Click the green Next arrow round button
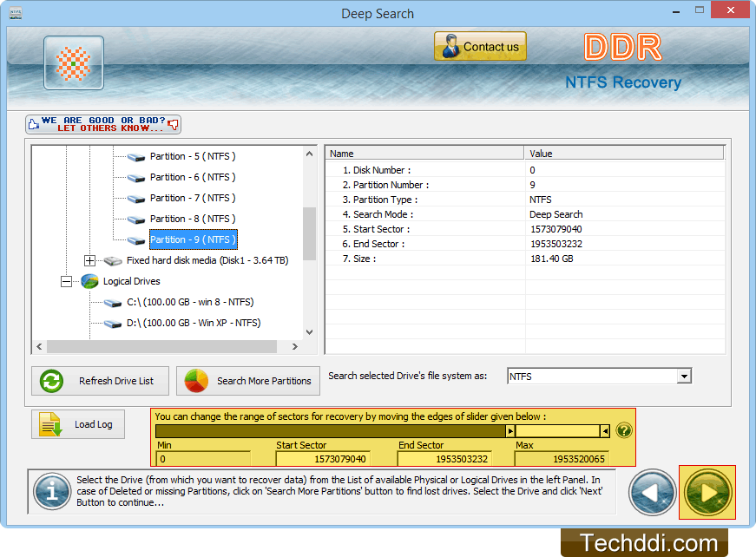 coord(707,493)
